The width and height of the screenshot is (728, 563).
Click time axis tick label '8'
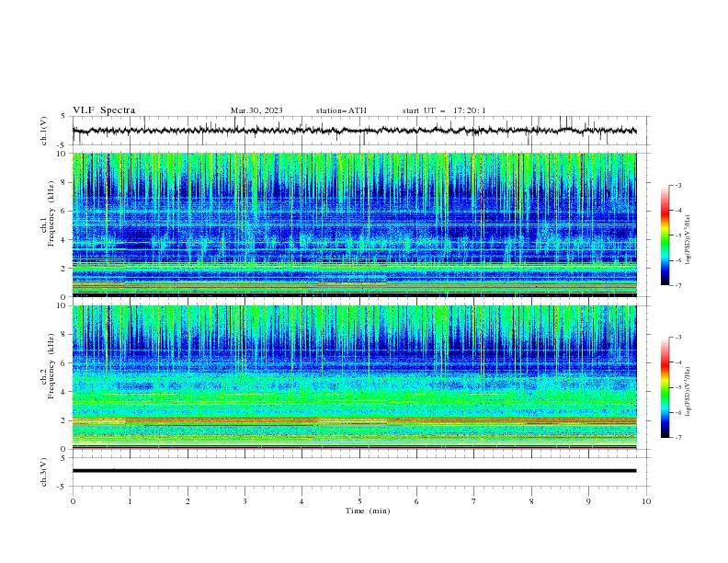tap(531, 501)
